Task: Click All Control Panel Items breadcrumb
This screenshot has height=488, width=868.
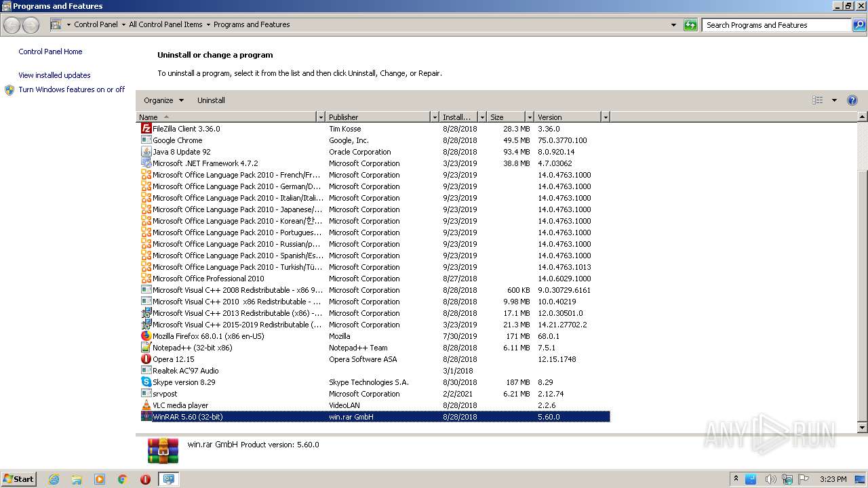Action: coord(165,24)
